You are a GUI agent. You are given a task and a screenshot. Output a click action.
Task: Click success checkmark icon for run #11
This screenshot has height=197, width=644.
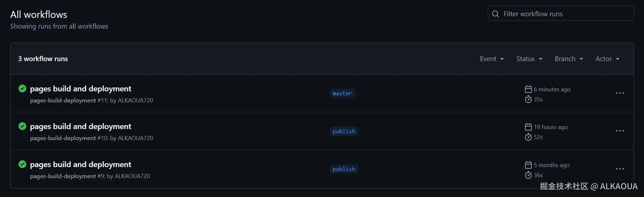[x=22, y=88]
